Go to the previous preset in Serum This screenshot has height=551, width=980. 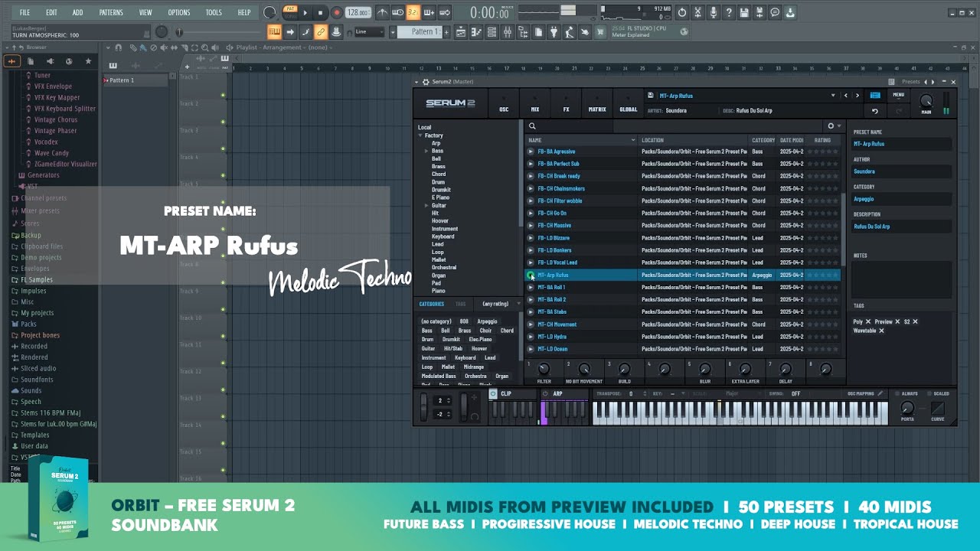[846, 96]
